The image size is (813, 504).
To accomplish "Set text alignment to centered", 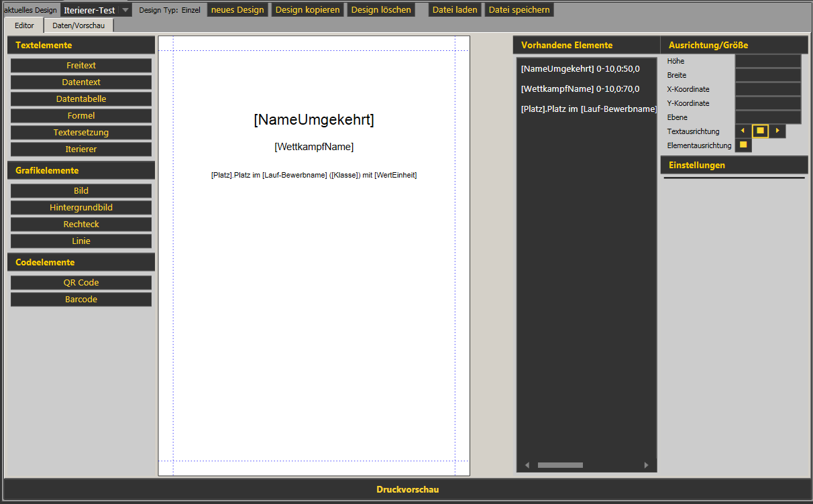I will [x=760, y=131].
